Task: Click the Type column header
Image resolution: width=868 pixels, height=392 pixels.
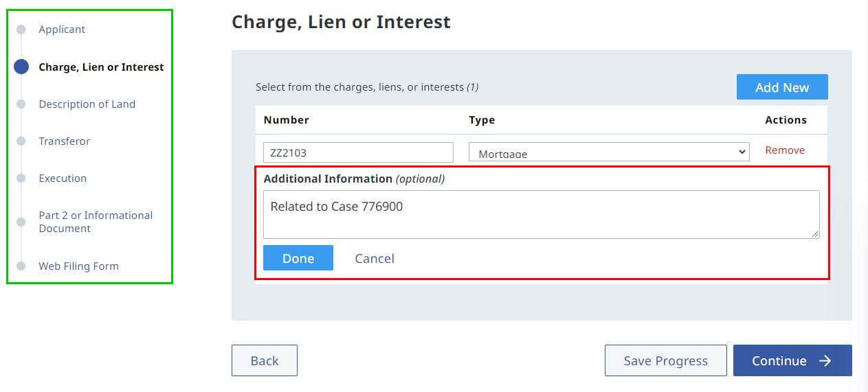Action: pos(482,119)
